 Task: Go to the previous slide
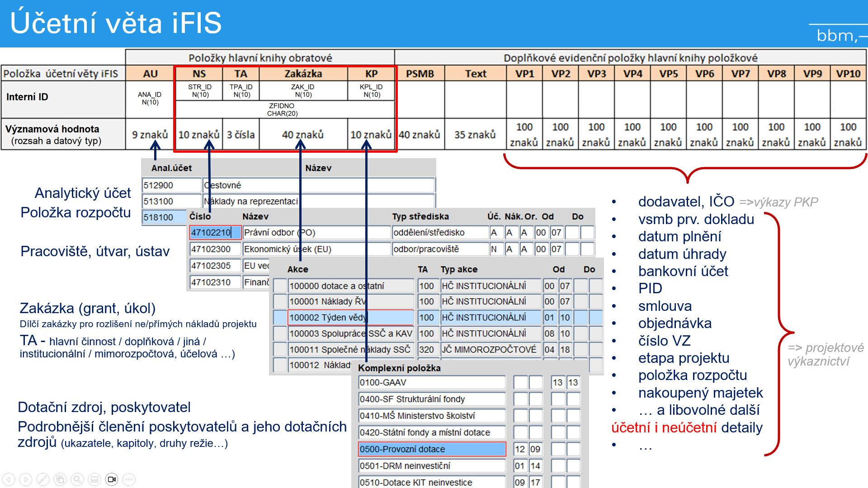9,479
